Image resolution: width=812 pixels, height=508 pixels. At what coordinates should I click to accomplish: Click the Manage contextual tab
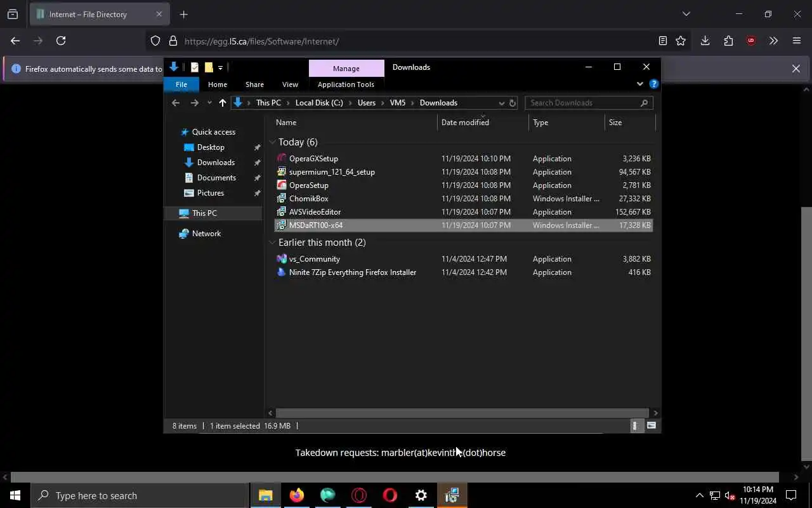pyautogui.click(x=346, y=68)
